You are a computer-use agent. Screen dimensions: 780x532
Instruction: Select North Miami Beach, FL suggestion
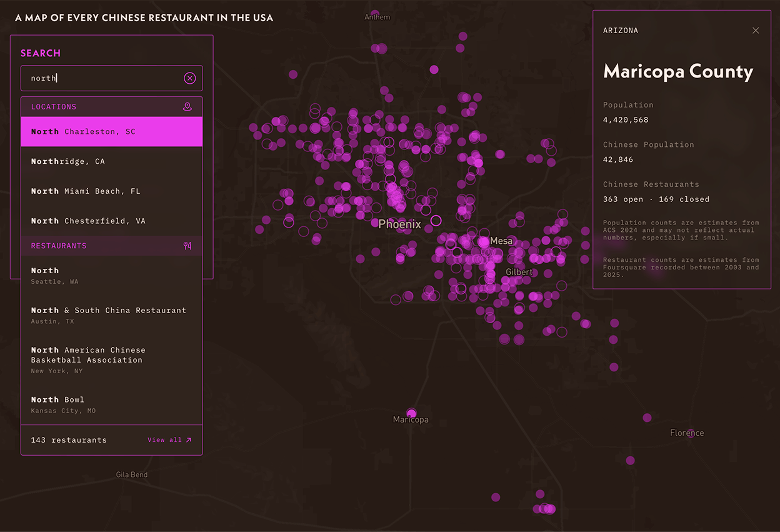point(112,191)
